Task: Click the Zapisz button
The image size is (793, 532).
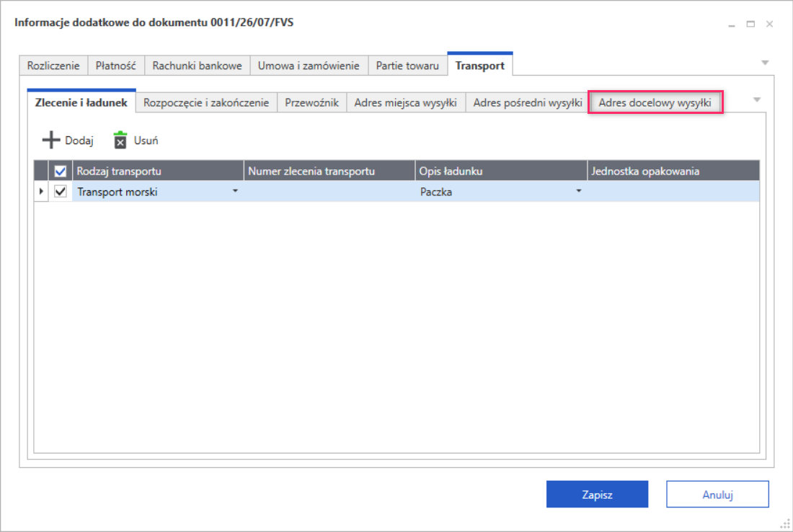Action: point(597,494)
